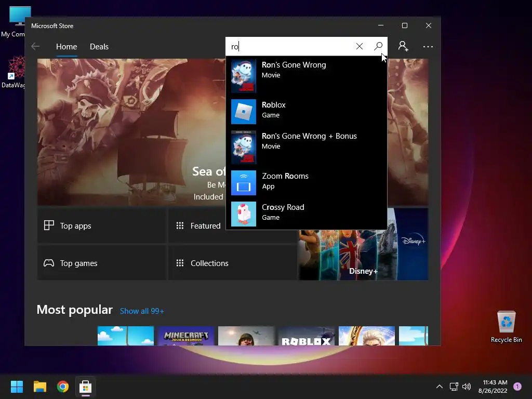Open the Top apps tile
Screen dimensions: 532x399
pos(102,225)
